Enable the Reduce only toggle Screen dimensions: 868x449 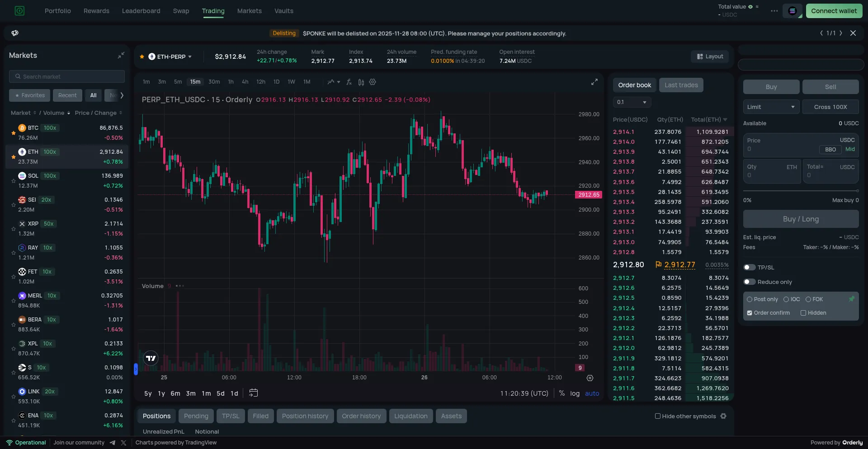(x=750, y=282)
